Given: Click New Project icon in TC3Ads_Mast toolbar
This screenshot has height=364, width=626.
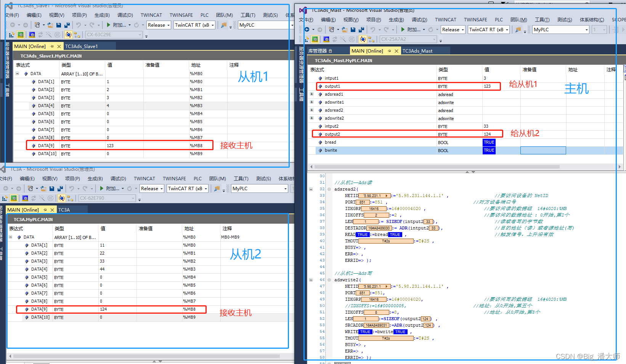Looking at the screenshot, I should [x=331, y=30].
